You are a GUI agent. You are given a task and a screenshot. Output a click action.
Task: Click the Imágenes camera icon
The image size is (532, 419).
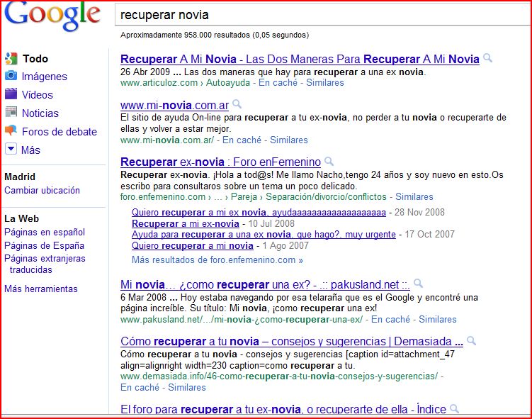11,75
